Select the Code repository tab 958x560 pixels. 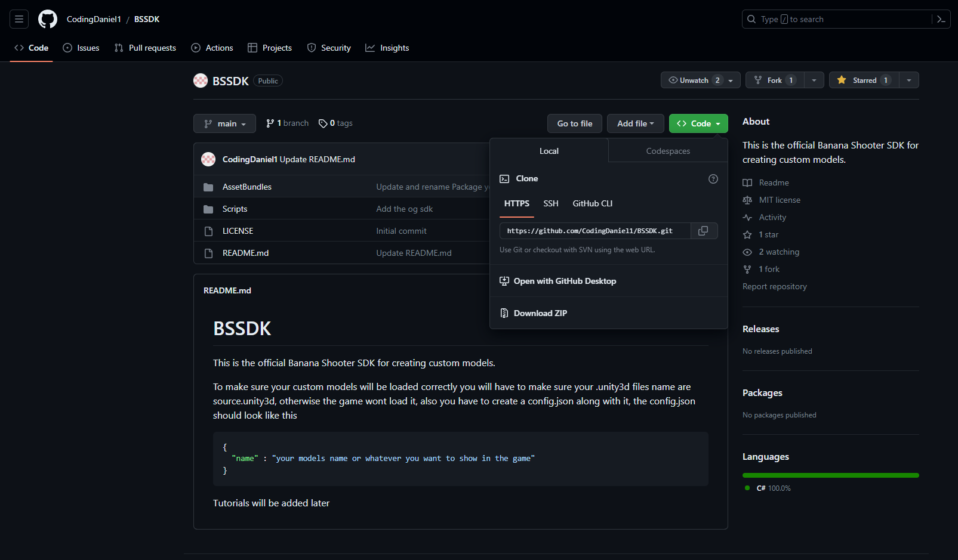(x=32, y=48)
